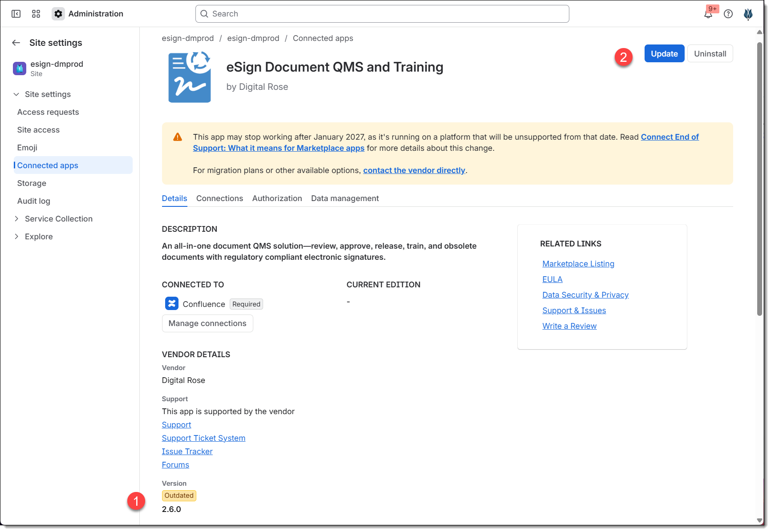
Task: Switch to the Connections tab
Action: [x=219, y=198]
